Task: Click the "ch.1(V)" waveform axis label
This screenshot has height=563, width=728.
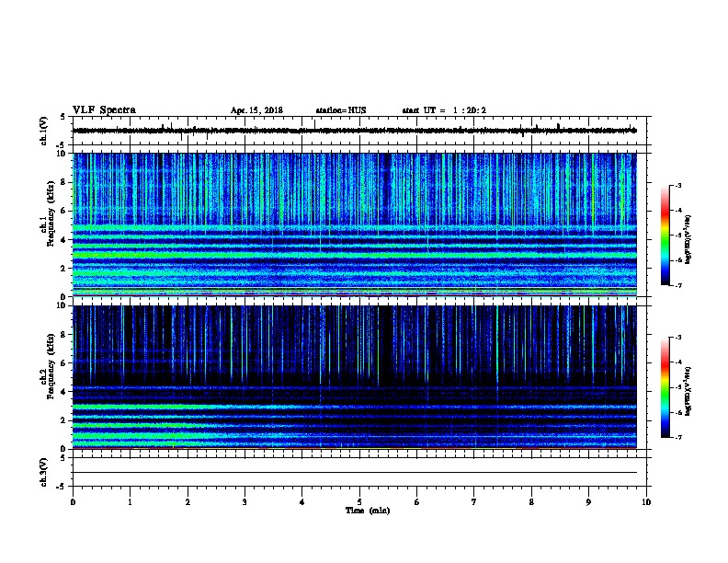Action: tap(44, 131)
